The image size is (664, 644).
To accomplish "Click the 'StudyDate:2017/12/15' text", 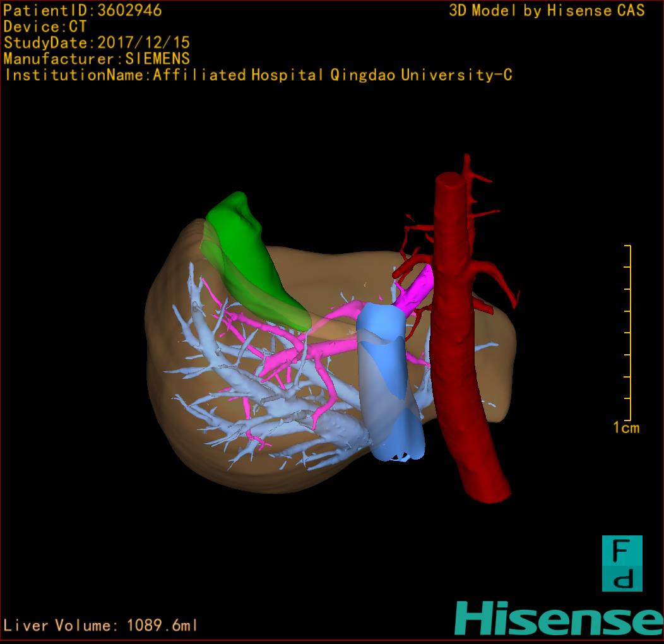I will tap(97, 43).
